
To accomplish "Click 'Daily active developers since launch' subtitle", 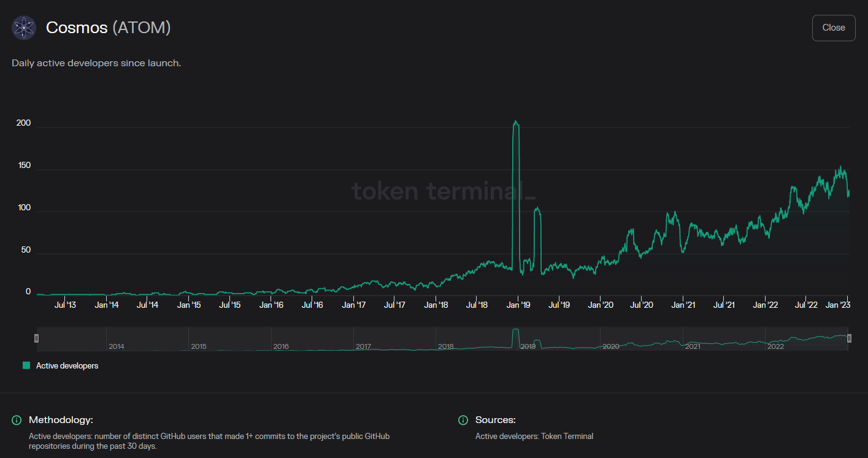I will (96, 63).
